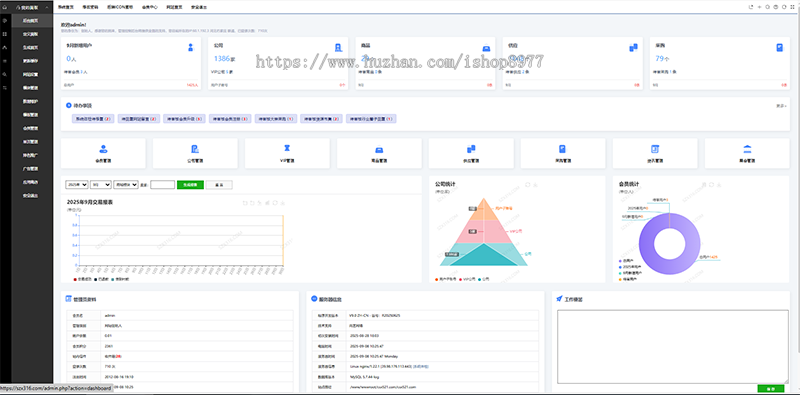The image size is (800, 395).
Task: Click the icon beside 管理员资料 heading
Action: click(x=69, y=299)
